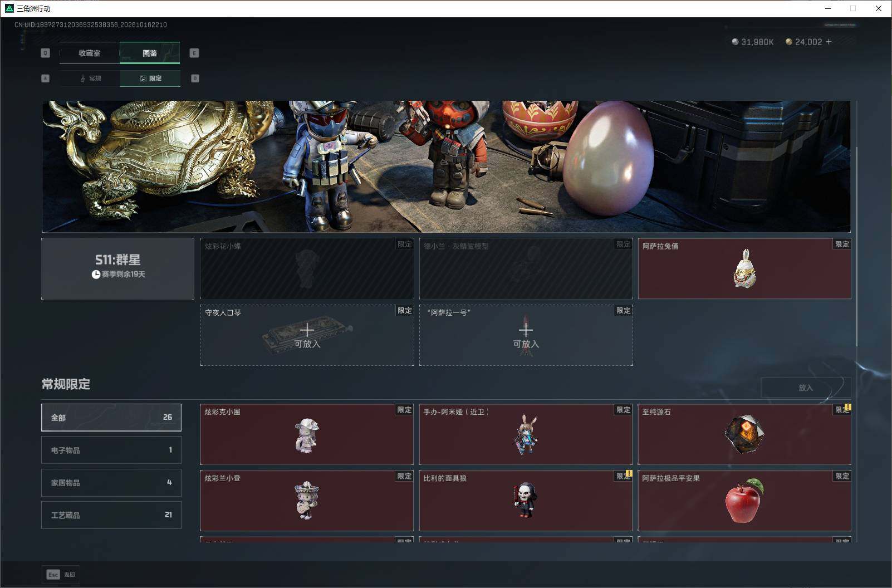Click the Esc 返回 button

click(61, 575)
